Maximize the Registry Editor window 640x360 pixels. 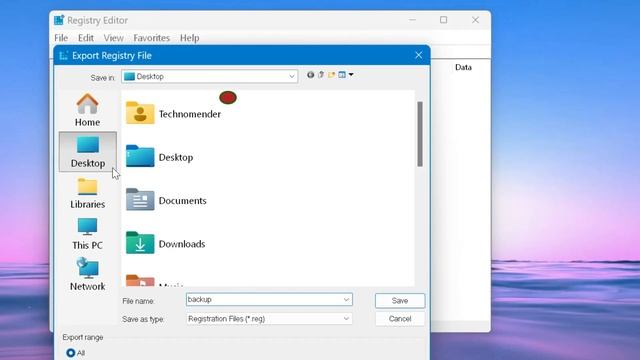(x=444, y=20)
